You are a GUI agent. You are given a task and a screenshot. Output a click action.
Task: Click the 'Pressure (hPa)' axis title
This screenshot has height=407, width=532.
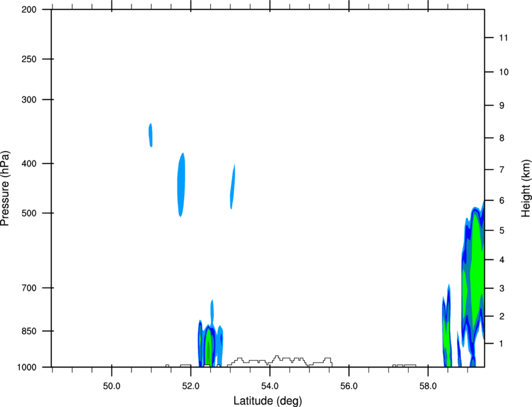(5, 188)
